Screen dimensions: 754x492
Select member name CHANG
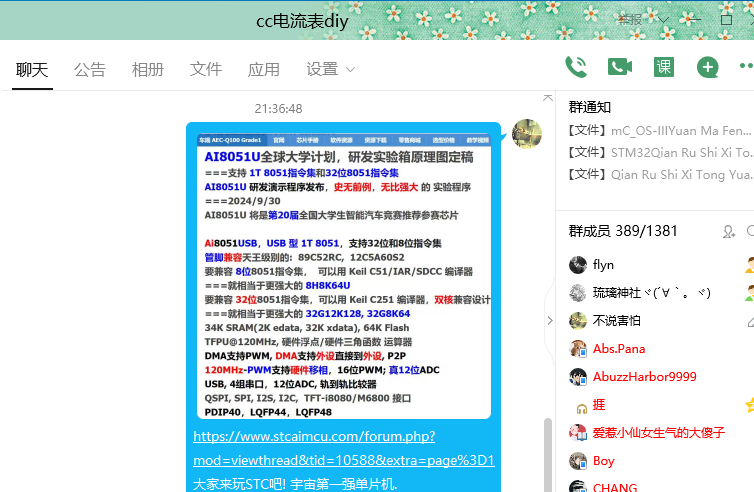point(615,487)
